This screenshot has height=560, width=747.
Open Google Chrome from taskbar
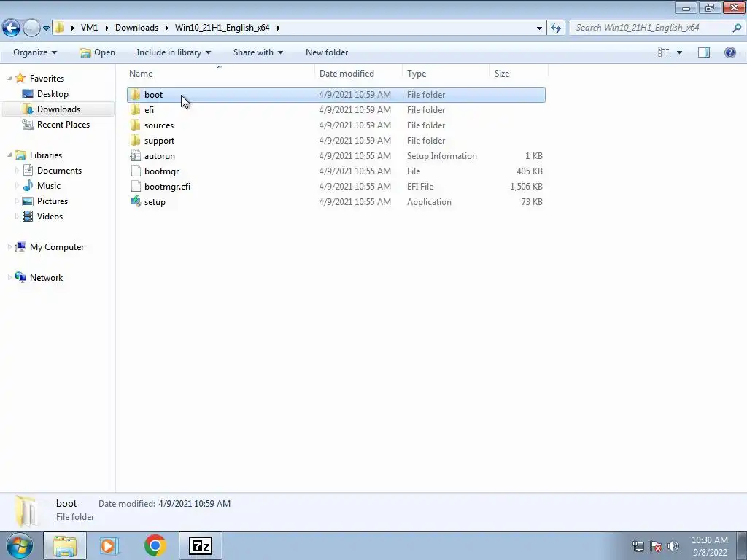pyautogui.click(x=155, y=545)
